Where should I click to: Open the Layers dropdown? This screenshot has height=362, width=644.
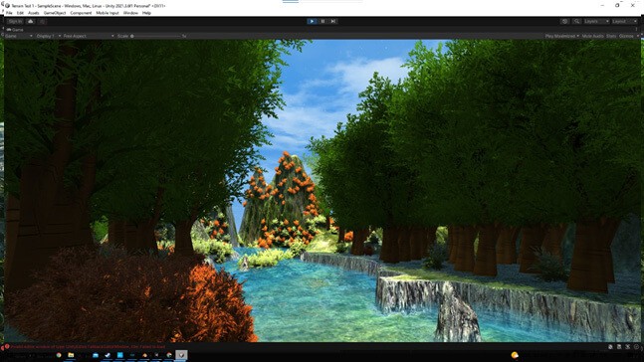pyautogui.click(x=596, y=21)
